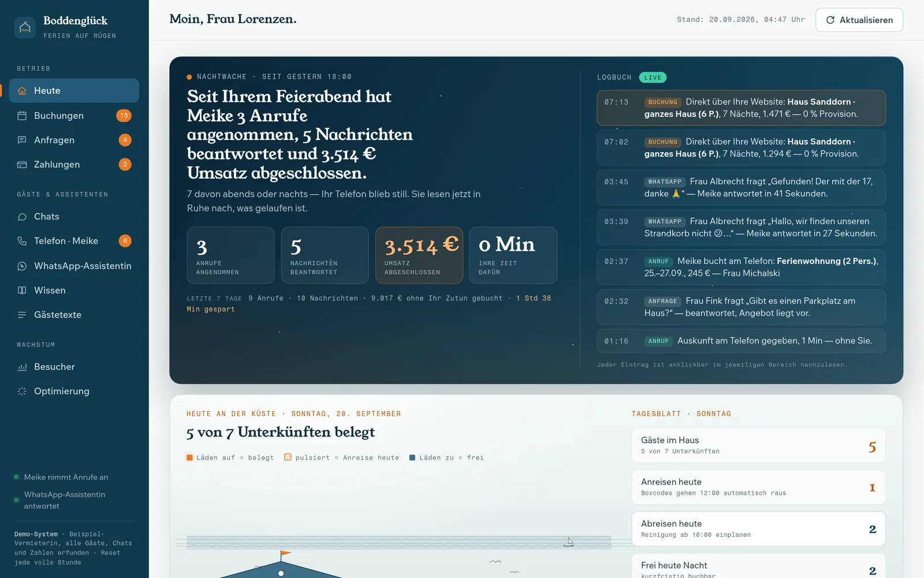The width and height of the screenshot is (924, 578).
Task: Open the 01:16 Anruf log entry
Action: pos(741,341)
